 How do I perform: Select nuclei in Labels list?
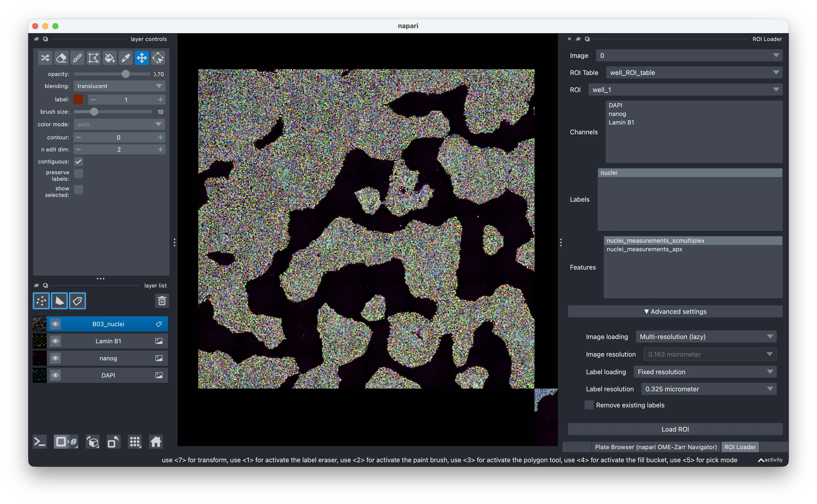coord(690,173)
